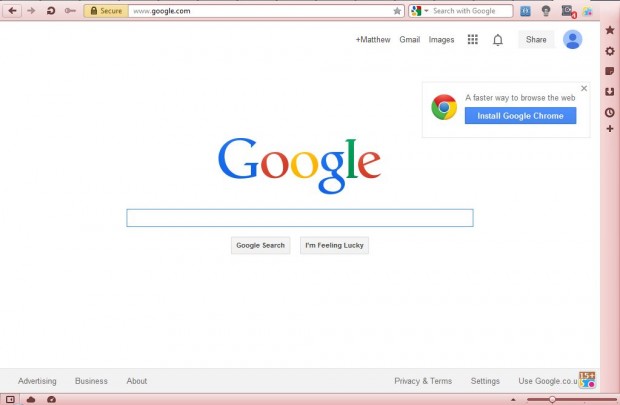The image size is (620, 405).
Task: Open Privacy & Terms footer link
Action: 423,381
